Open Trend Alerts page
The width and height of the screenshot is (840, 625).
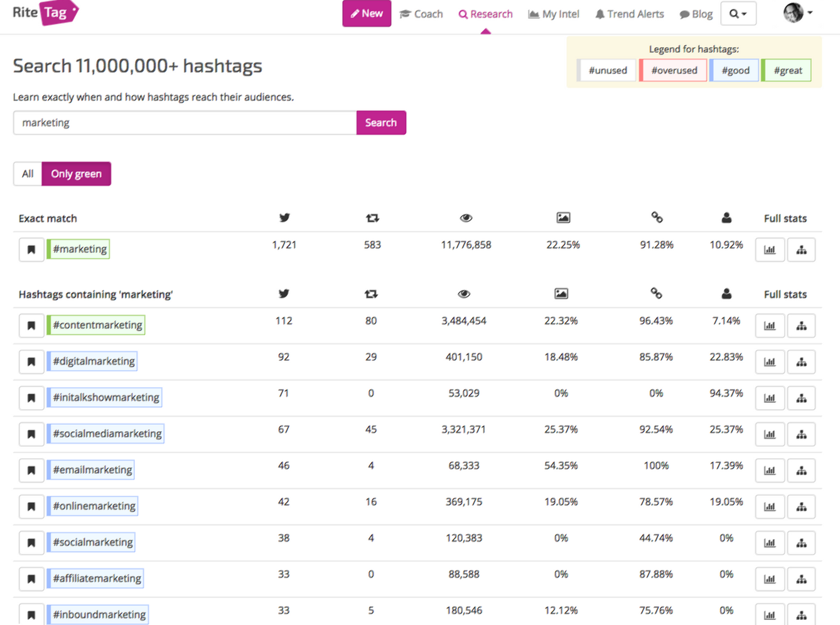click(629, 14)
